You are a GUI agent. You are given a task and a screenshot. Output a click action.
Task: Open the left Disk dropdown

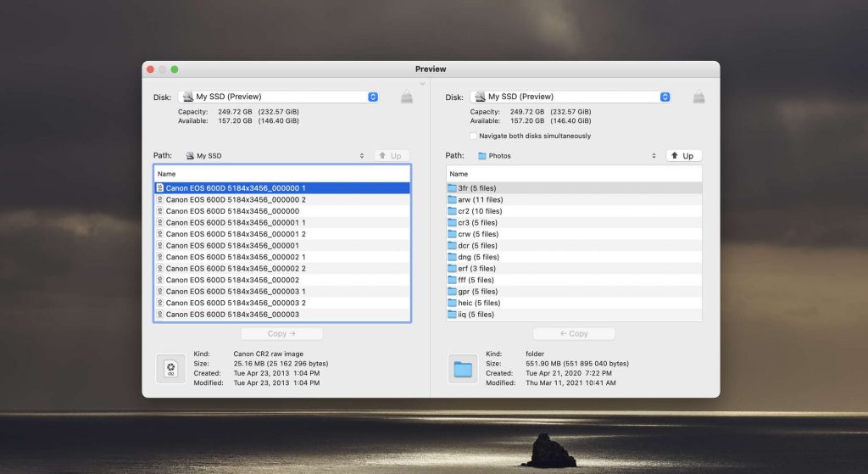[x=278, y=97]
